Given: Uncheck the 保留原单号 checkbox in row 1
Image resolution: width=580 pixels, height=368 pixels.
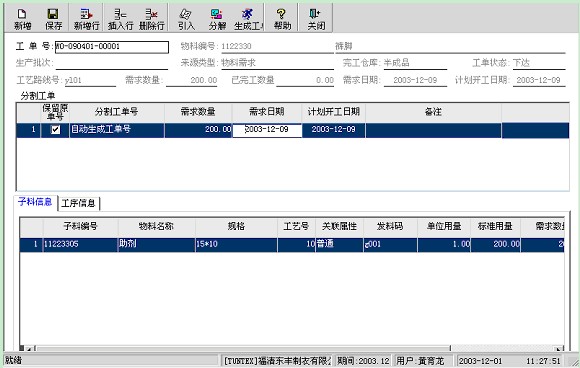Looking at the screenshot, I should click(55, 129).
